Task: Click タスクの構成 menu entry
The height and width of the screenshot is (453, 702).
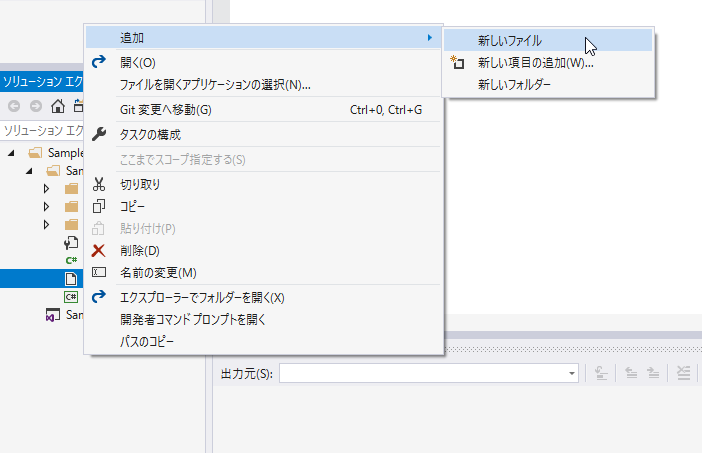Action: click(264, 134)
